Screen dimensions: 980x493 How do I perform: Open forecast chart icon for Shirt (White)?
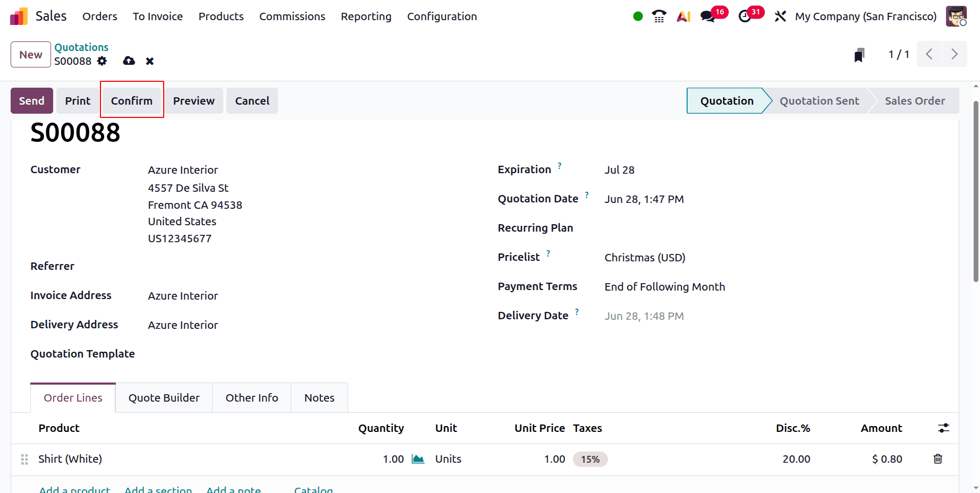point(418,459)
